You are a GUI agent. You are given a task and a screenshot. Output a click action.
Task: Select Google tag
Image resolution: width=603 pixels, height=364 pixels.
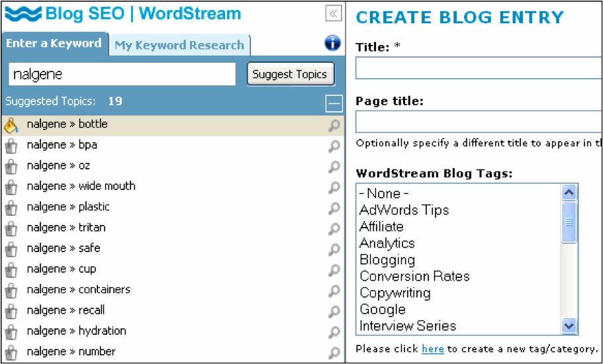(383, 310)
